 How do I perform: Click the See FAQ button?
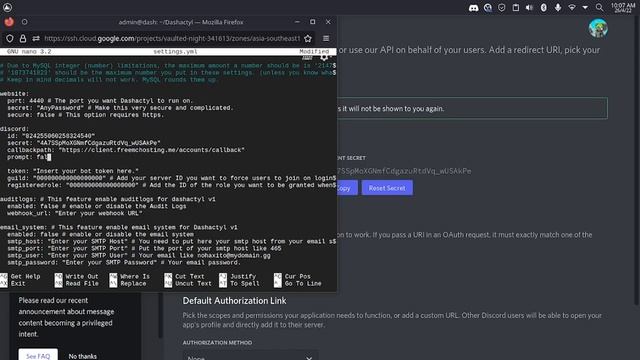(38, 355)
